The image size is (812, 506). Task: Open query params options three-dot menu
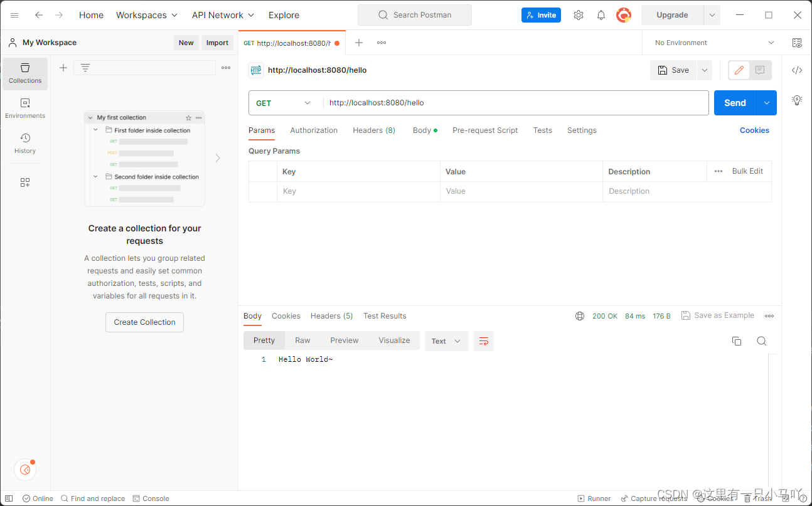click(719, 171)
